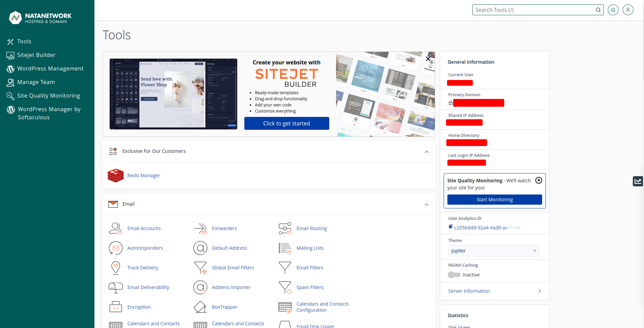Open the Mailing Lists icon

285,248
